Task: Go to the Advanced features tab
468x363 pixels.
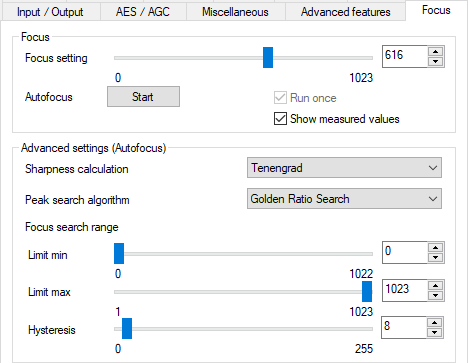Action: point(345,12)
